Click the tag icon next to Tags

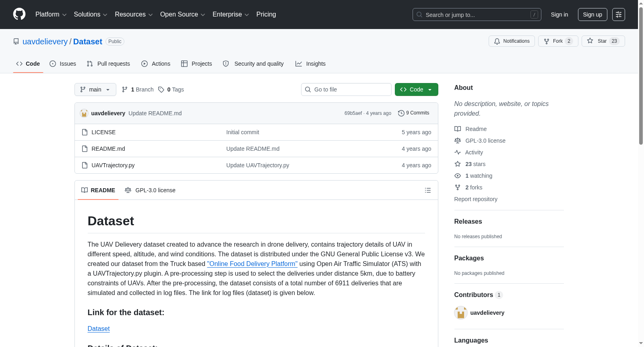[x=161, y=89]
